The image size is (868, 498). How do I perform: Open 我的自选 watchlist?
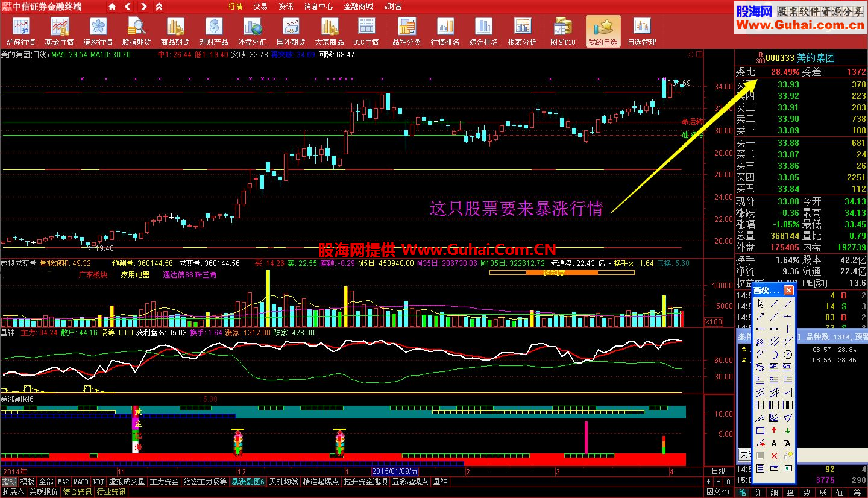tap(603, 32)
